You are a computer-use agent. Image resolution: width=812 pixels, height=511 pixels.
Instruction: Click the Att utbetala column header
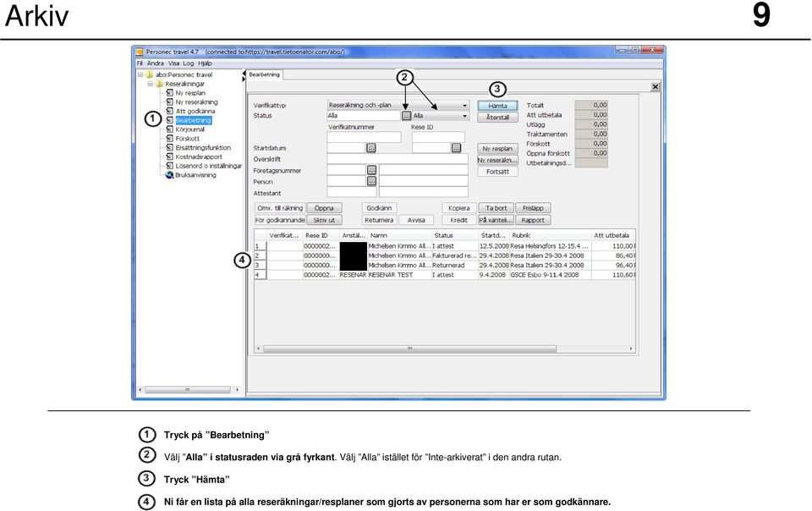[x=612, y=235]
